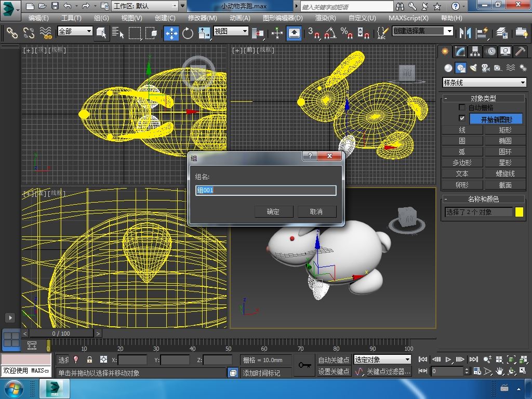Activate the Select and Rotate tool
The width and height of the screenshot is (532, 399).
point(188,33)
